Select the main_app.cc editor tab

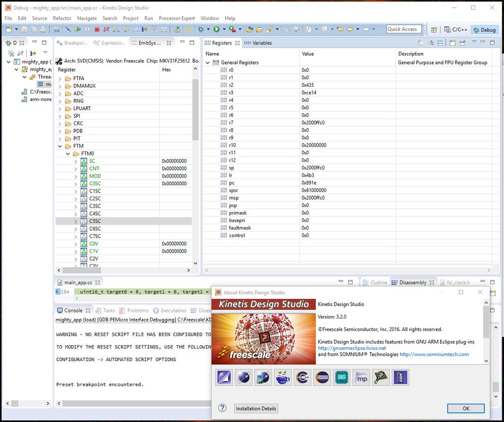pos(78,282)
